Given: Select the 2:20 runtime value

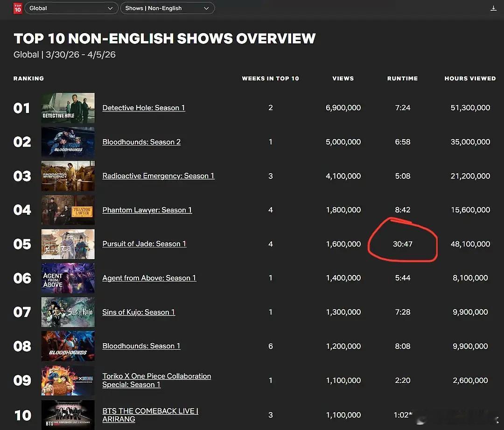Looking at the screenshot, I should pyautogui.click(x=402, y=381).
